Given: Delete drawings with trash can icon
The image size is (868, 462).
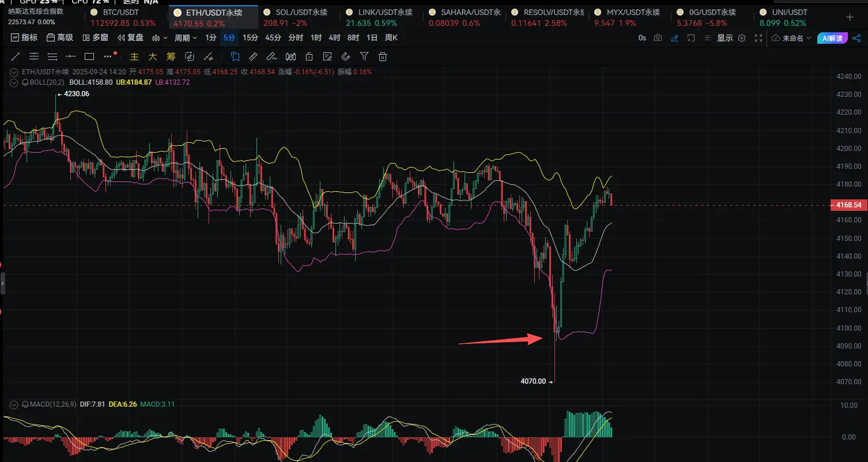Looking at the screenshot, I should click(383, 56).
